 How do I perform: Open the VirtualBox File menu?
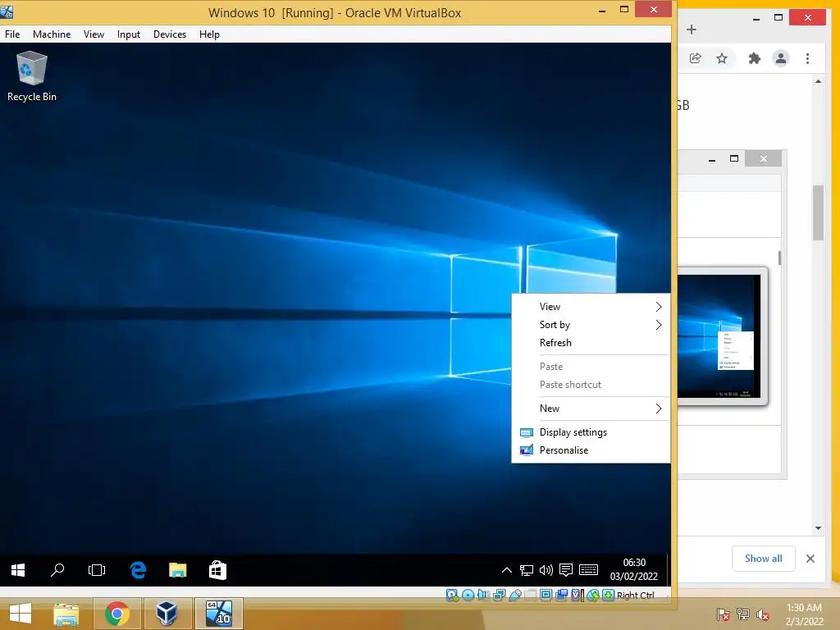pyautogui.click(x=12, y=34)
